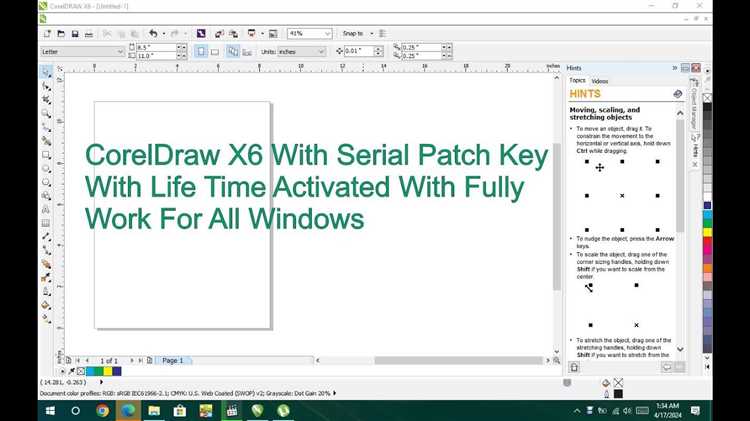Switch to the Topics tab in Hints
The height and width of the screenshot is (421, 750).
(x=577, y=80)
